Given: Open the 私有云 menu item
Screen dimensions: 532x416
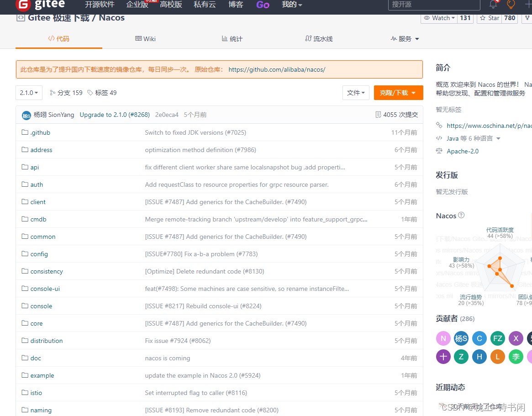Looking at the screenshot, I should point(205,5).
